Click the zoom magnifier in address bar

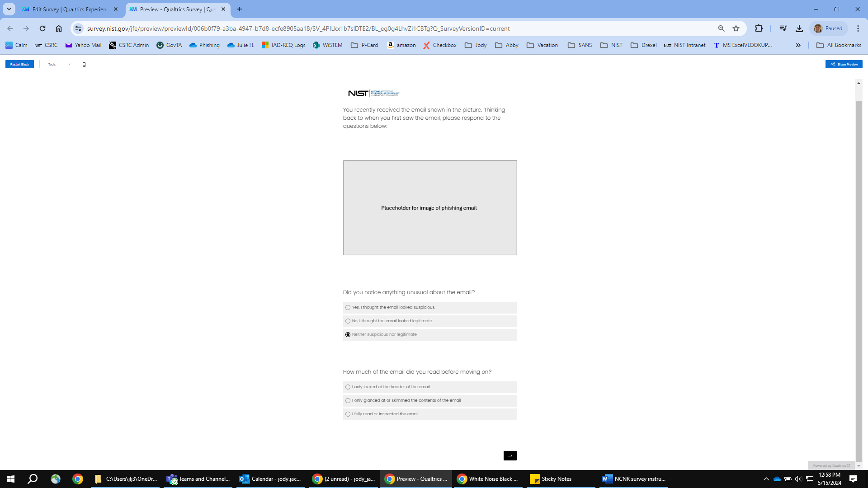tap(722, 28)
